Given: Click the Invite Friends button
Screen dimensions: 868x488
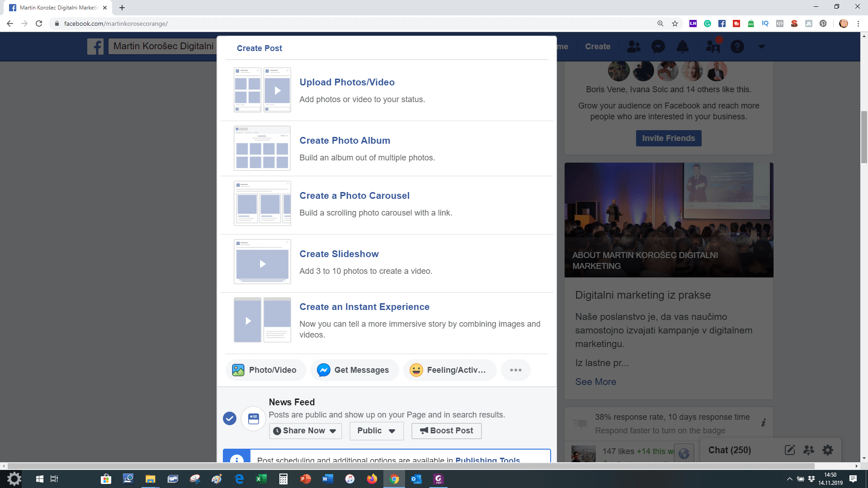Looking at the screenshot, I should coord(668,138).
